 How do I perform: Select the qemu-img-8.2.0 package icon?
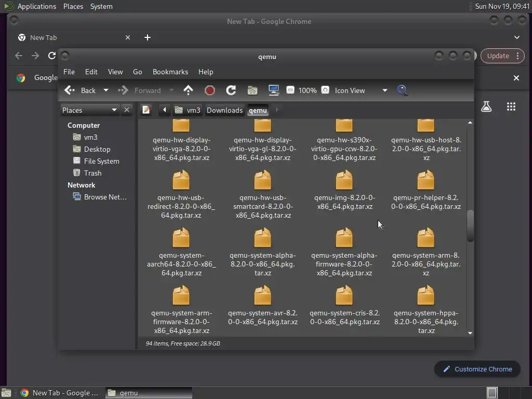pyautogui.click(x=344, y=180)
